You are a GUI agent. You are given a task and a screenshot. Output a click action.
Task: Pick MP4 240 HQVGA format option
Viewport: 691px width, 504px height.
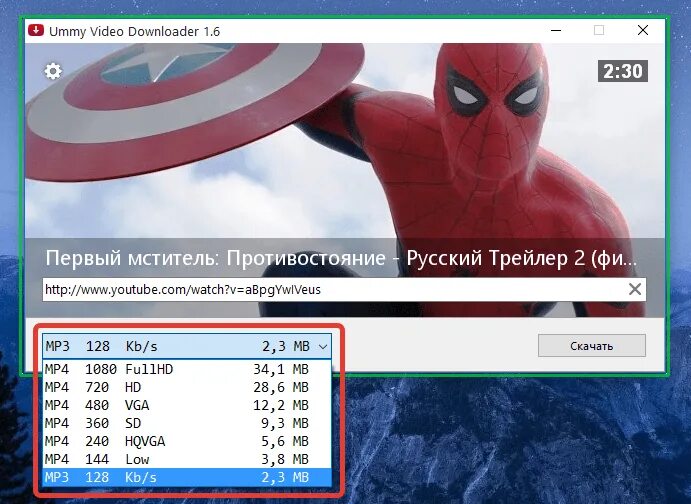[187, 441]
